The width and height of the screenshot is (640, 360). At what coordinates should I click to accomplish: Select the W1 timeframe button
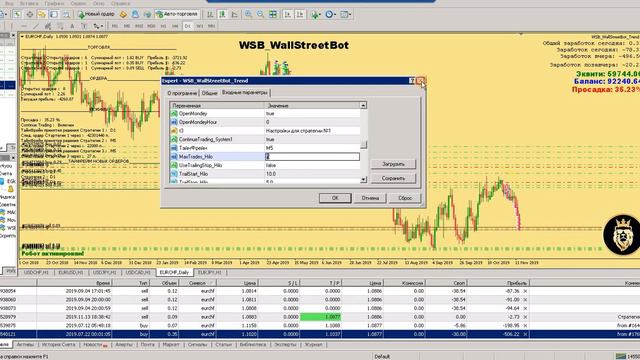(x=200, y=26)
